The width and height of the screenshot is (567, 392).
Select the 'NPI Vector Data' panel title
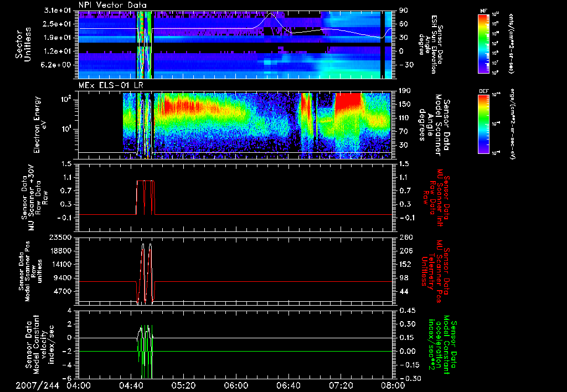[112, 5]
